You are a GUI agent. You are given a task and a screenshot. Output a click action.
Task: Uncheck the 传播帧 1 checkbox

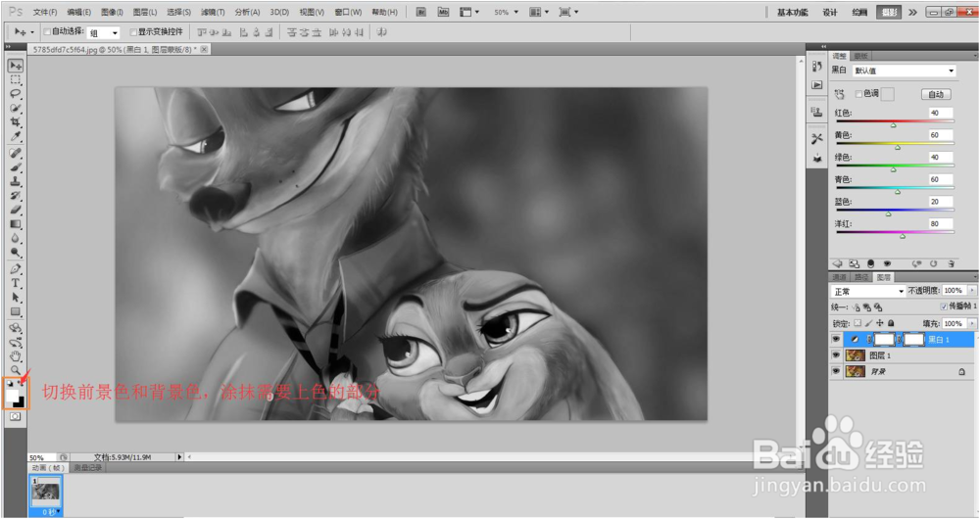(x=944, y=307)
